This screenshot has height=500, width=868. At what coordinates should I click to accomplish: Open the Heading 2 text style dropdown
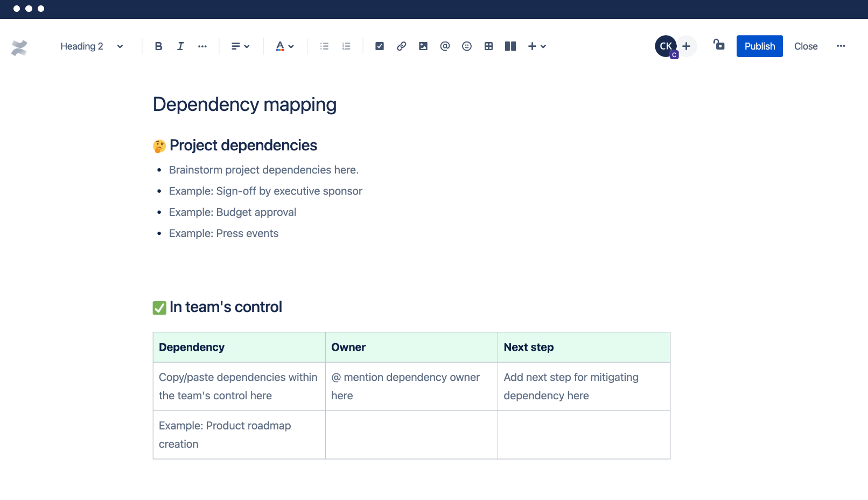pos(92,46)
